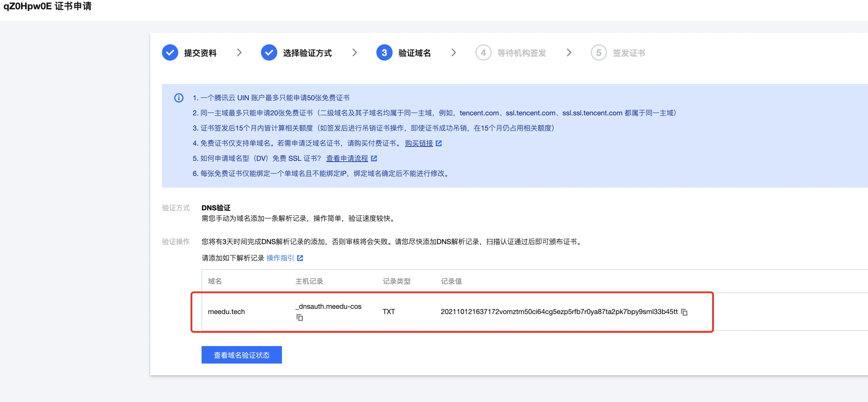Image resolution: width=868 pixels, height=402 pixels.
Task: Click the meedu.tech domain cell
Action: [x=226, y=312]
